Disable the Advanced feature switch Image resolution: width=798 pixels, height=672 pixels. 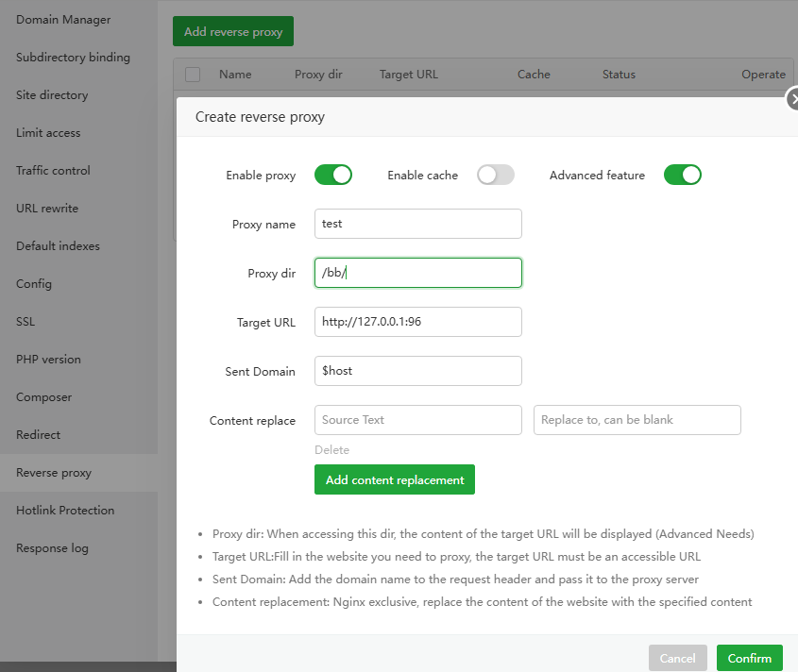click(x=682, y=175)
